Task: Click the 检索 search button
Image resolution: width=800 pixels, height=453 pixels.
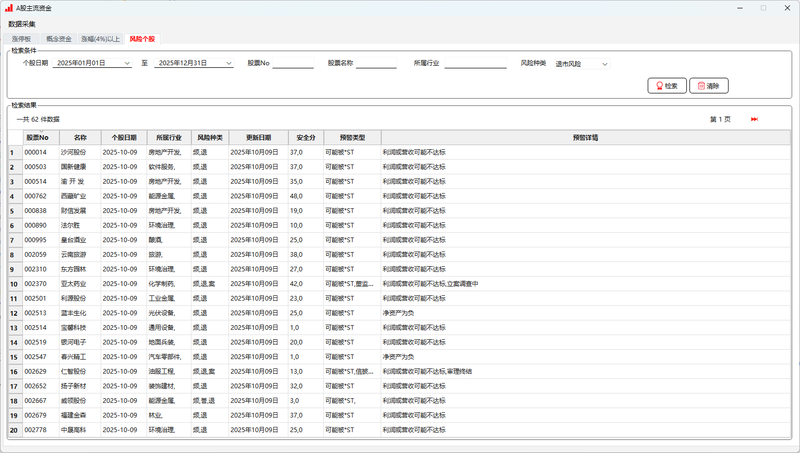Action: click(667, 86)
